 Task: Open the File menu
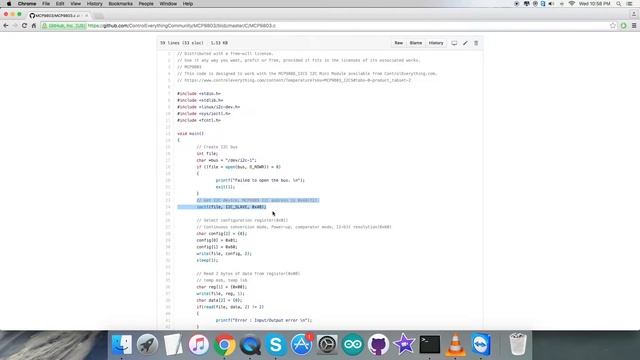tap(46, 4)
